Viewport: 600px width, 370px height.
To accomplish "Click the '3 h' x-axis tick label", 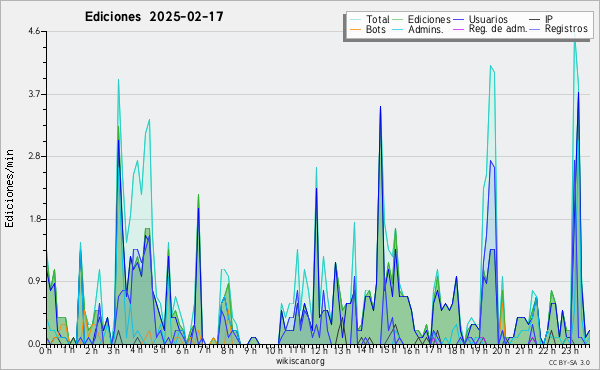I will point(114,351).
